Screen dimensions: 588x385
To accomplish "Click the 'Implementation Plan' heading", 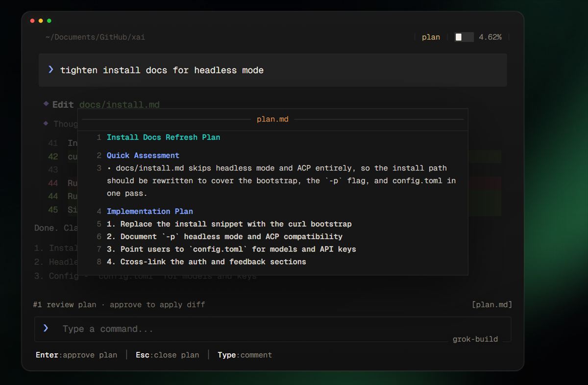I will pyautogui.click(x=150, y=211).
